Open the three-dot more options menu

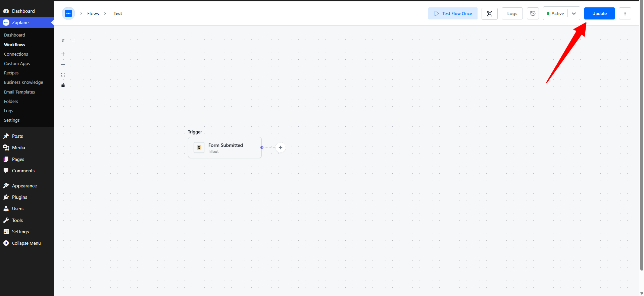click(x=625, y=13)
